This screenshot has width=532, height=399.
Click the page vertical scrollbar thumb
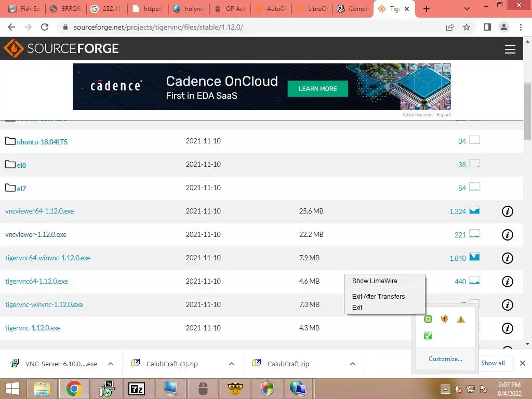[x=527, y=111]
